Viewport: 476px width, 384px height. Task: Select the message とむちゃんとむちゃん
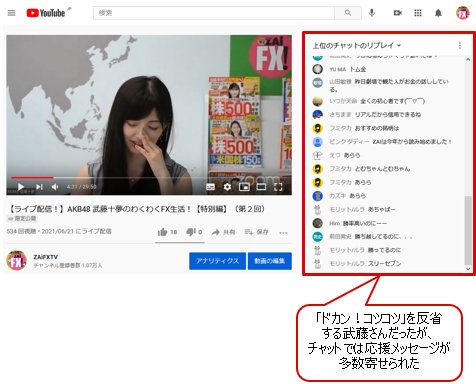pyautogui.click(x=382, y=169)
